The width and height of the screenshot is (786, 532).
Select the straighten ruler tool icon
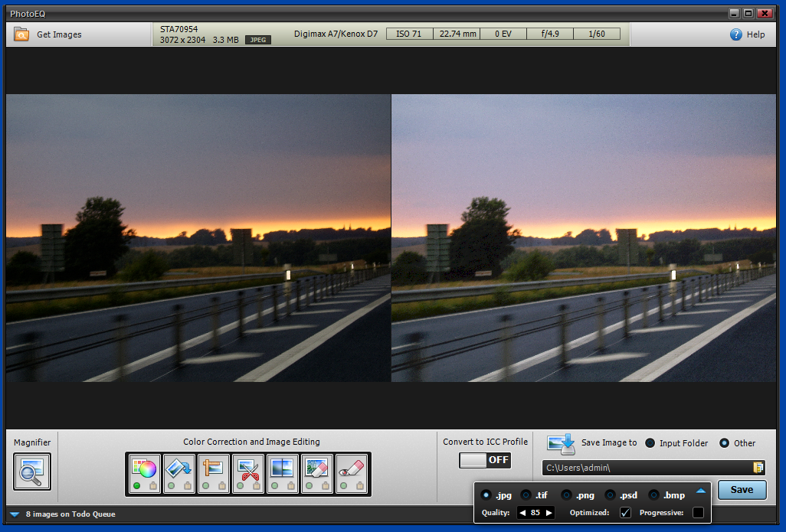coord(214,469)
